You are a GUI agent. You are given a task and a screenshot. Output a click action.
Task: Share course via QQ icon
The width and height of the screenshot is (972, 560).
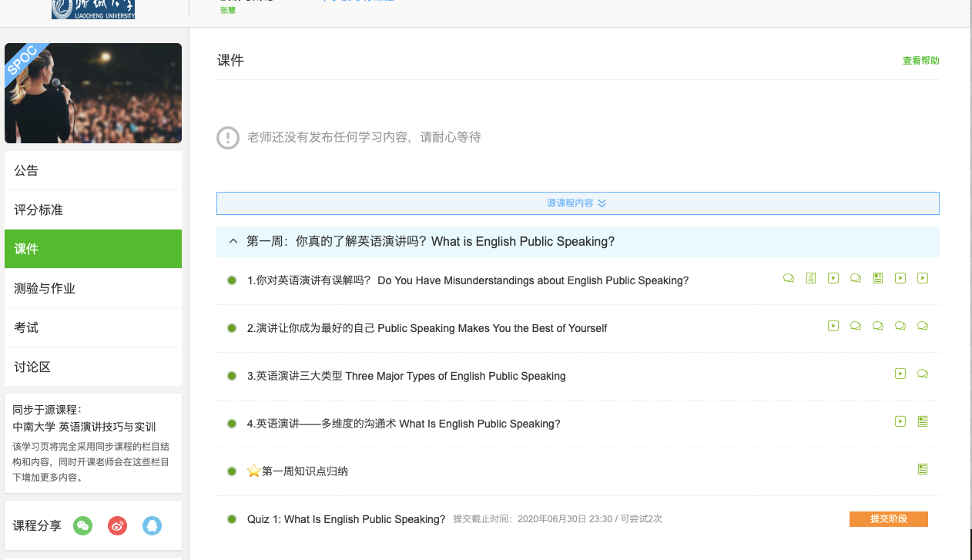click(153, 526)
